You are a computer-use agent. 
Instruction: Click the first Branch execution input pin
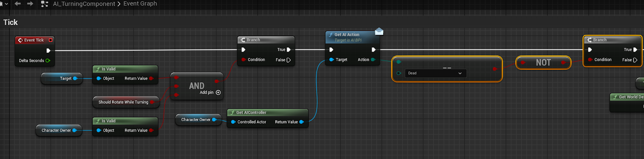(x=243, y=50)
